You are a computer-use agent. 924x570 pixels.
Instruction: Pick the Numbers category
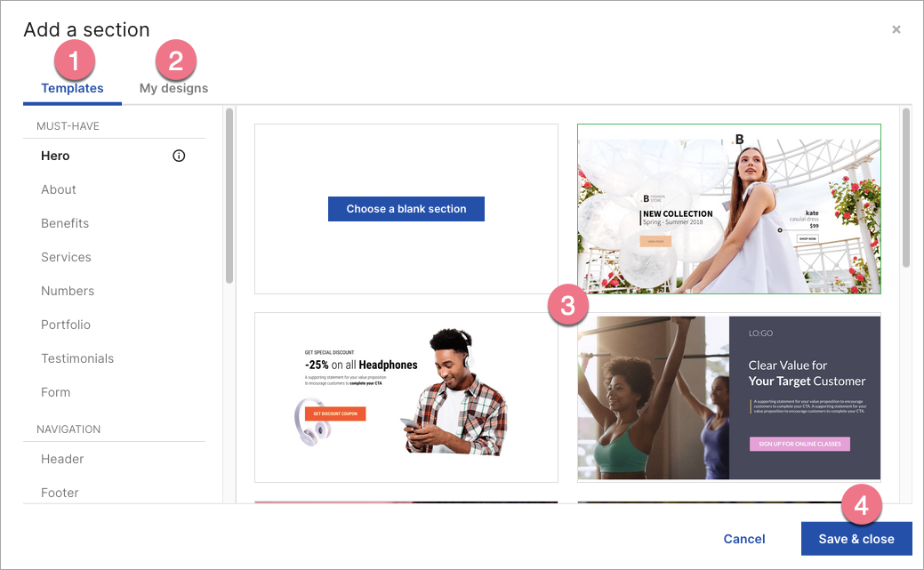[68, 291]
